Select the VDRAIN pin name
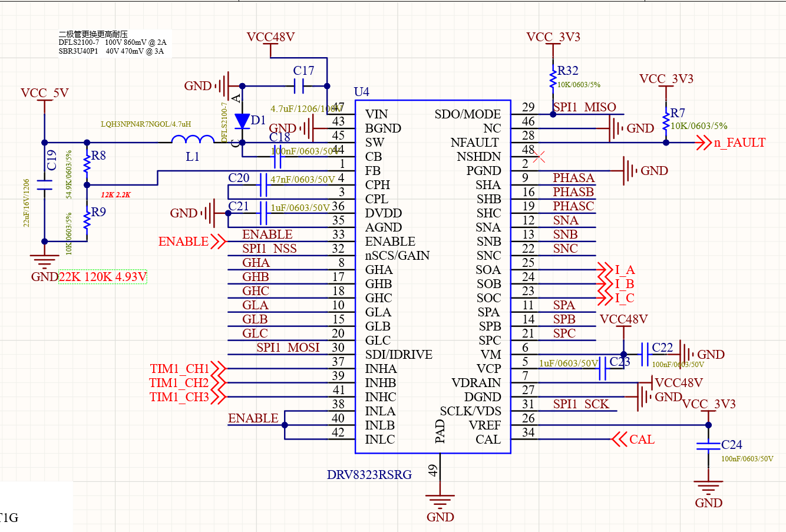 coord(476,383)
